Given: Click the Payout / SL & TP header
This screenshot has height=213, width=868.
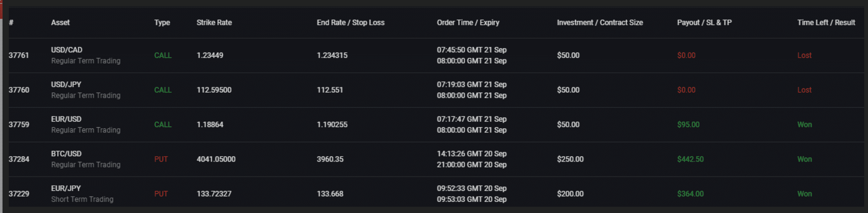Looking at the screenshot, I should click(x=704, y=23).
